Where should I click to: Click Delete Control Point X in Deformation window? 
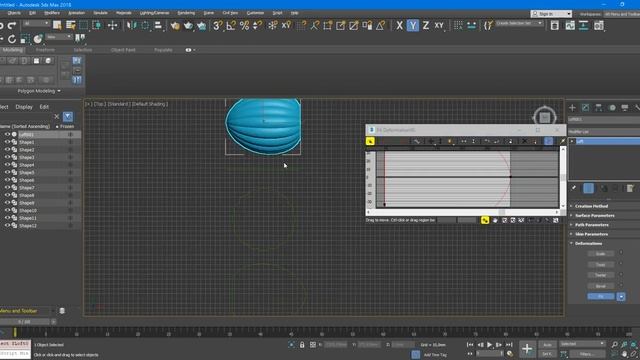click(x=524, y=141)
